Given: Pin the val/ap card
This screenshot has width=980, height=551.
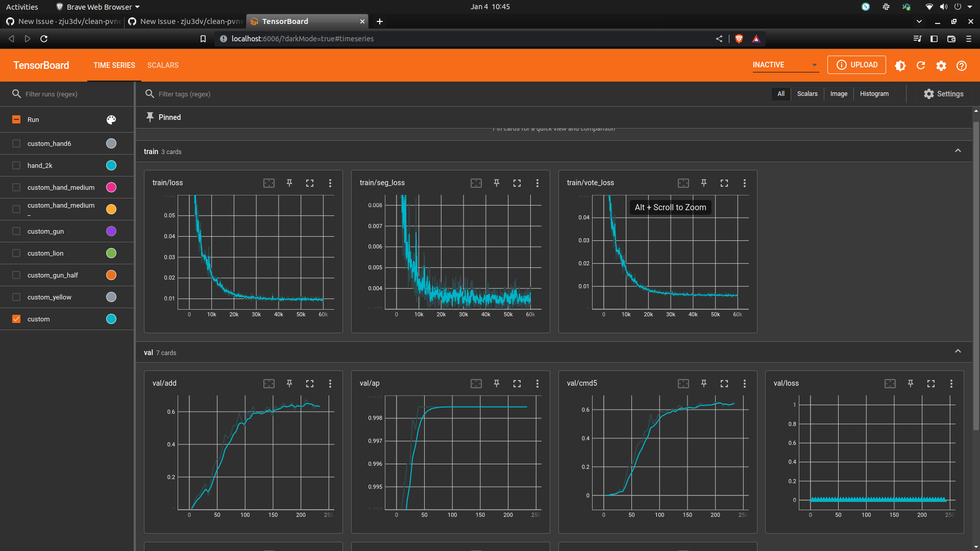Looking at the screenshot, I should click(x=497, y=383).
